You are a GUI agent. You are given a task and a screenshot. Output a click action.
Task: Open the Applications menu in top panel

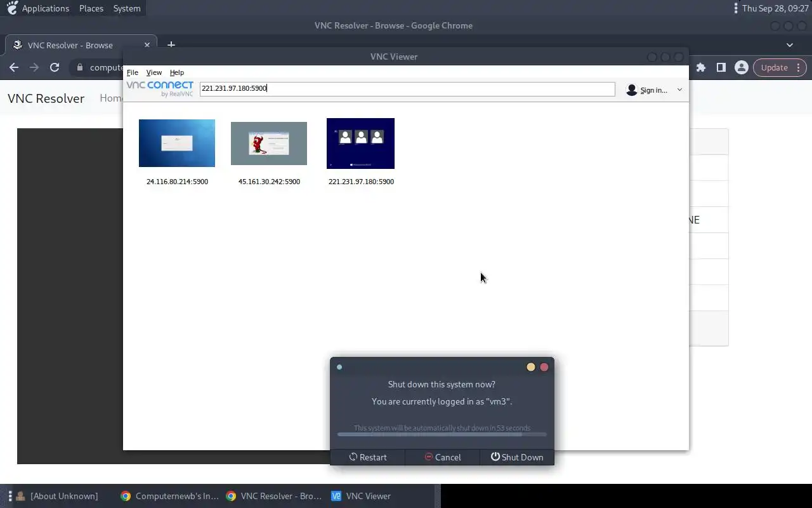[46, 8]
